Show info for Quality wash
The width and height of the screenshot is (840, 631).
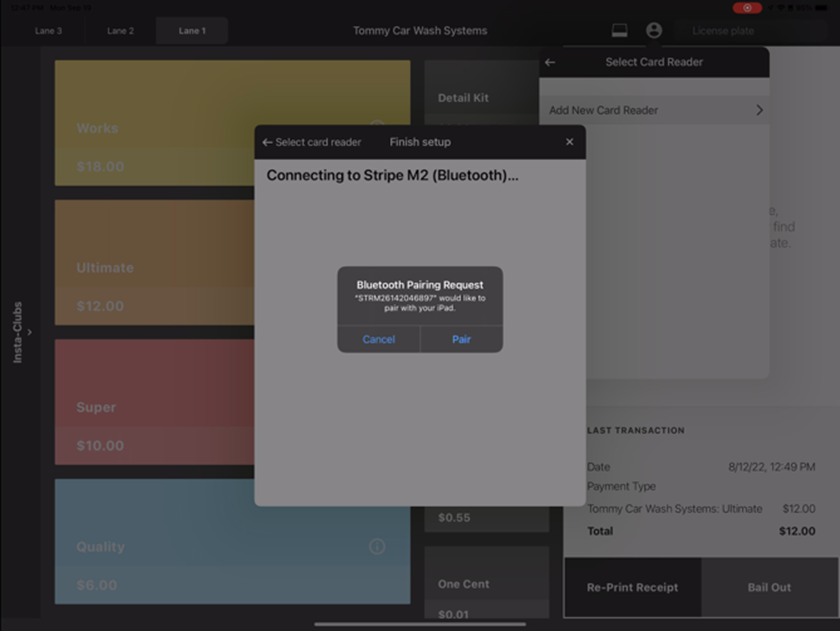377,546
